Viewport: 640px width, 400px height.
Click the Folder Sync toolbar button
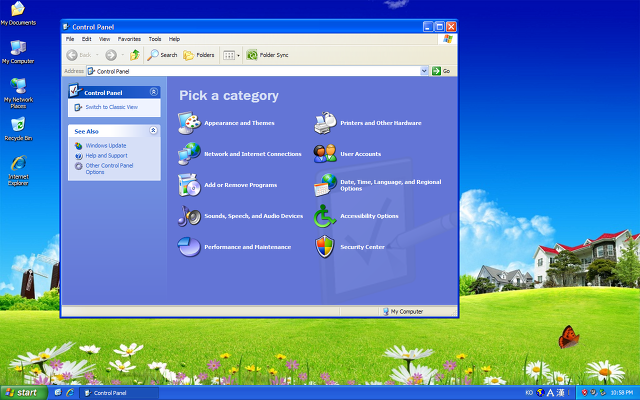coord(267,55)
